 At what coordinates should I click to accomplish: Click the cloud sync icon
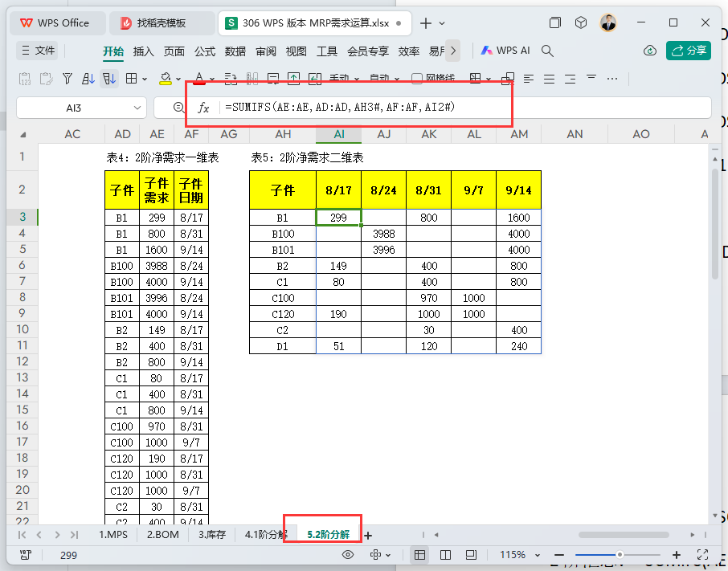pos(650,51)
